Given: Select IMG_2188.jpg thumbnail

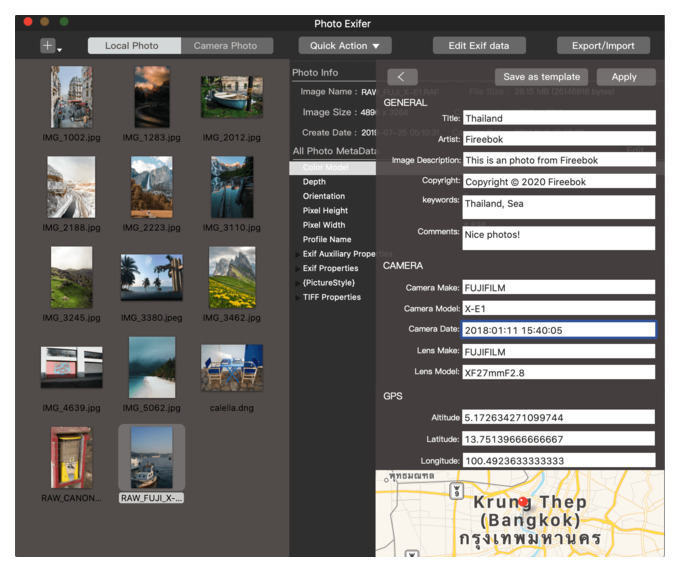Looking at the screenshot, I should [71, 187].
